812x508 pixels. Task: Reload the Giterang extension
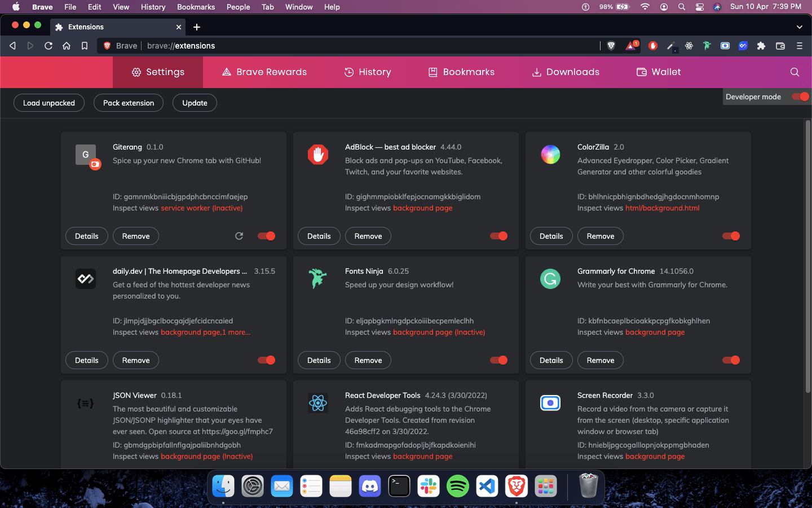pyautogui.click(x=239, y=236)
